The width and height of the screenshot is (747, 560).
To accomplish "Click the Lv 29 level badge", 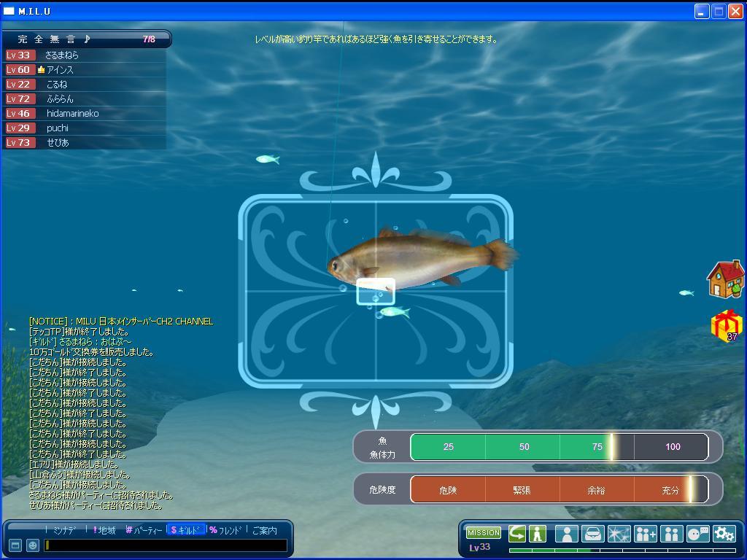I will pyautogui.click(x=19, y=128).
